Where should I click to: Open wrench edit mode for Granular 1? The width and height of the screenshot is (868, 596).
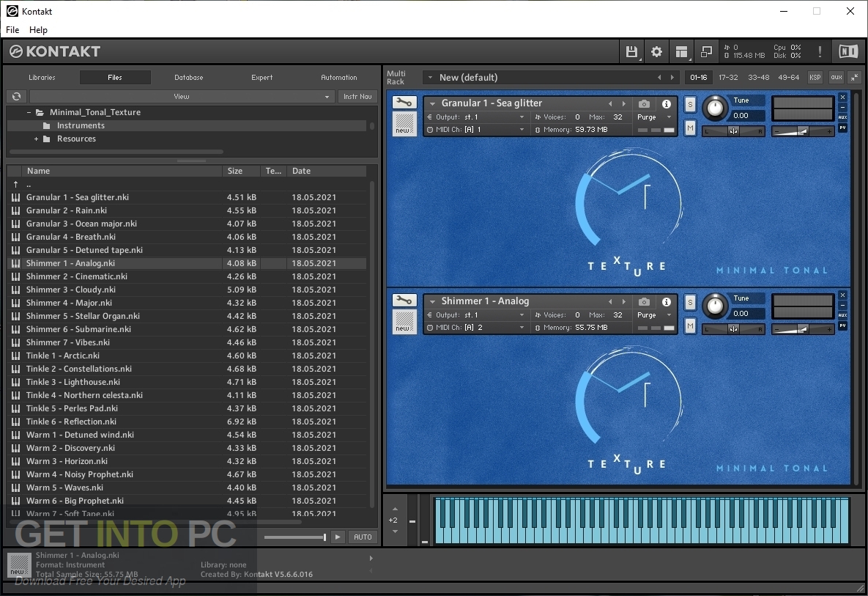(404, 103)
